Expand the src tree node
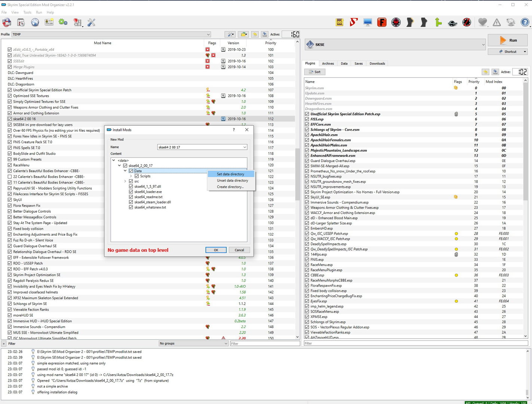 (125, 181)
